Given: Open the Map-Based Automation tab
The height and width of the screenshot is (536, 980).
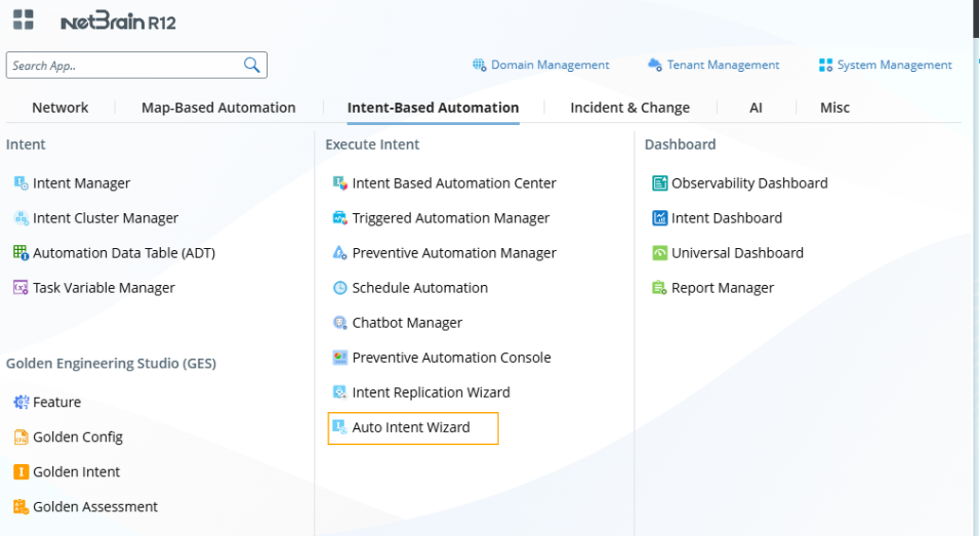Looking at the screenshot, I should pyautogui.click(x=218, y=108).
